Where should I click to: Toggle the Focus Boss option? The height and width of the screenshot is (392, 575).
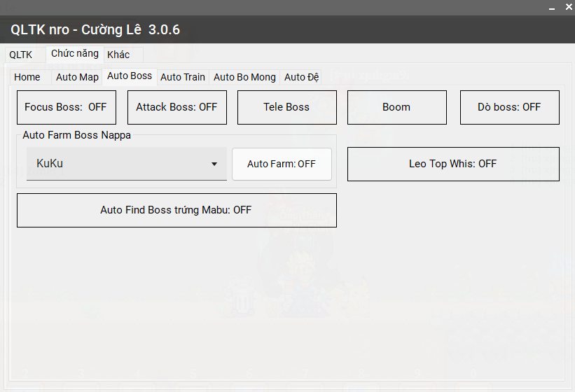point(65,107)
